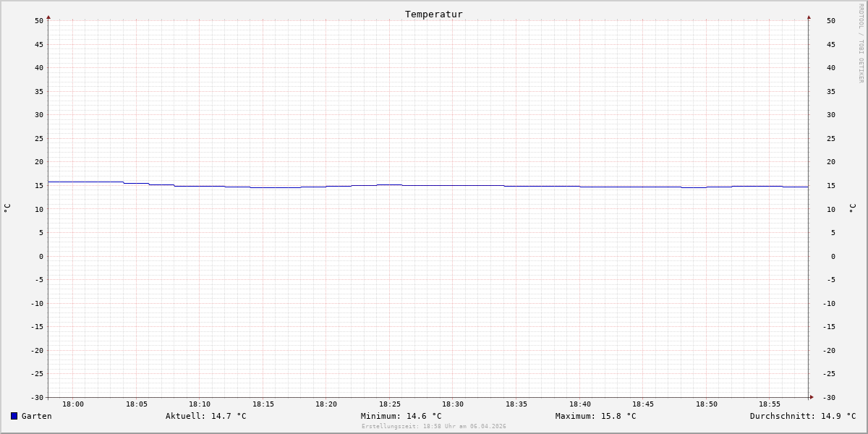Click the left axis °C unit label
This screenshot has height=434, width=868.
pos(7,208)
